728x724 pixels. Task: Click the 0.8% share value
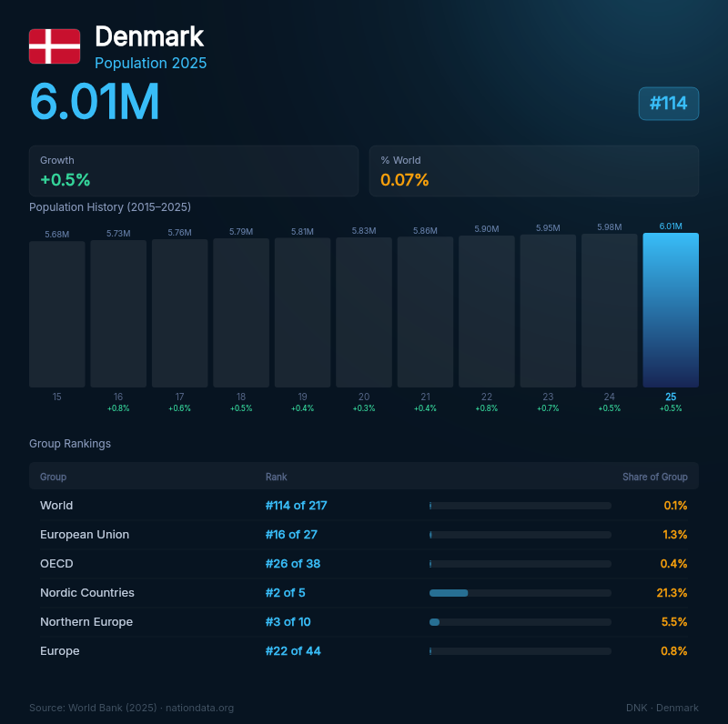click(x=673, y=651)
